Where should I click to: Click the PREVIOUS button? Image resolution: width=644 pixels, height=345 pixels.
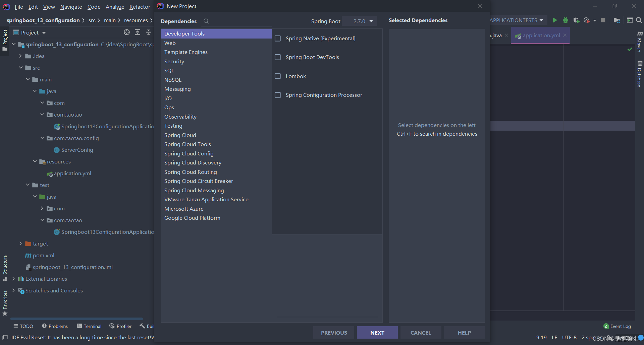[334, 333]
